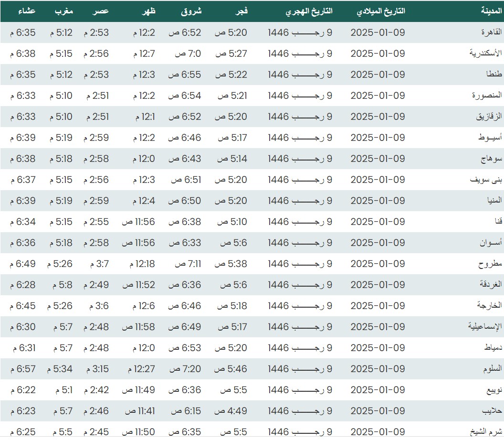
Task: Select the Asr time for الخارجة
Action: [x=97, y=306]
